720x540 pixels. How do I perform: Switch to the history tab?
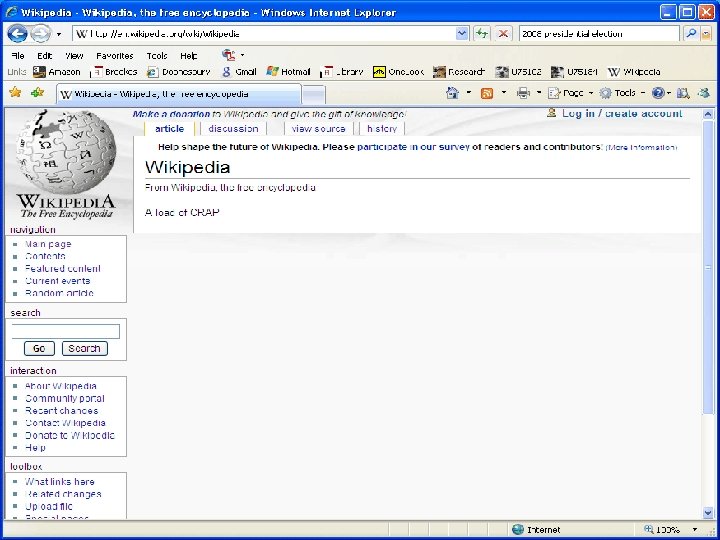click(382, 129)
